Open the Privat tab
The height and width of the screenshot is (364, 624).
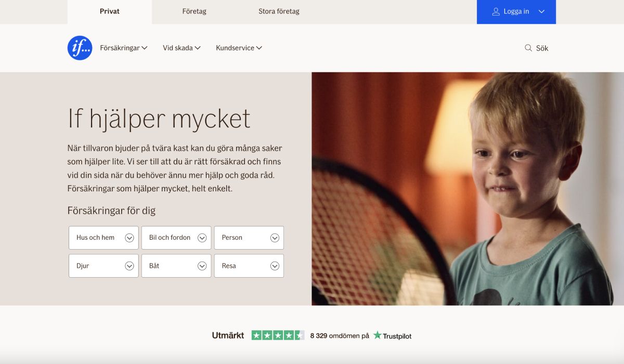(x=110, y=11)
